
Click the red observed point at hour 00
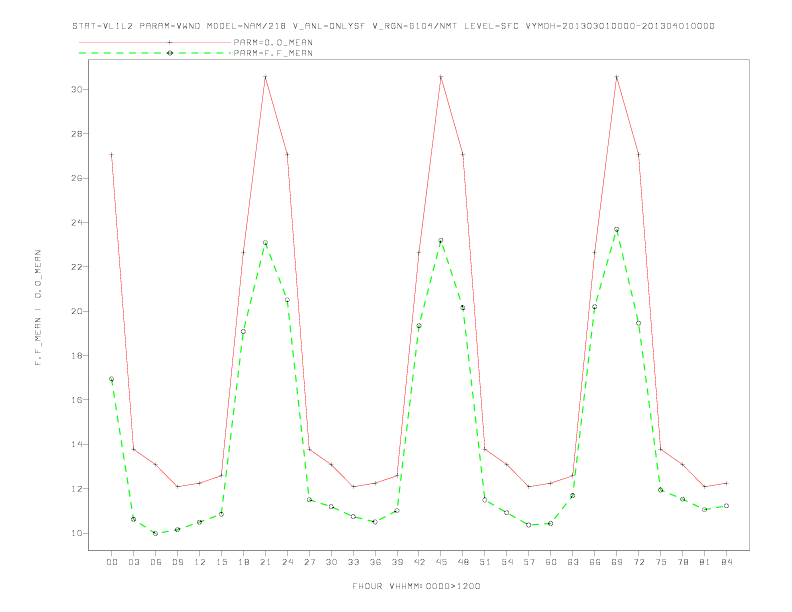(112, 155)
